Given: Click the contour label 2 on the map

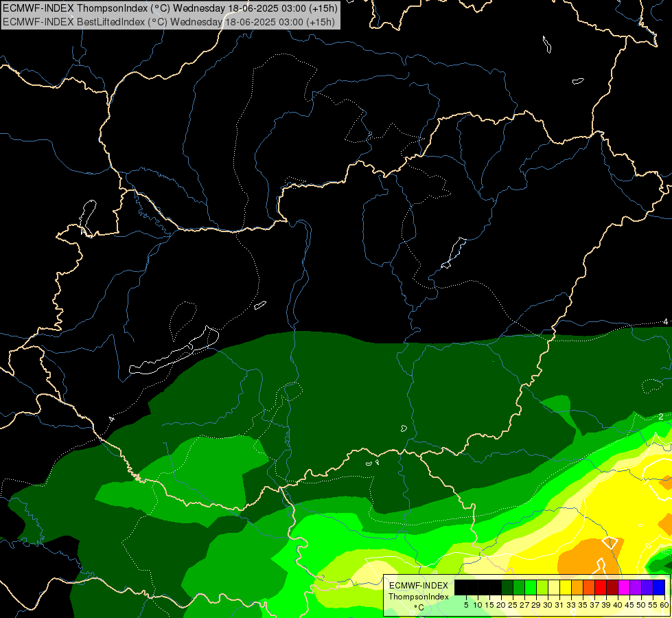Looking at the screenshot, I should [661, 416].
